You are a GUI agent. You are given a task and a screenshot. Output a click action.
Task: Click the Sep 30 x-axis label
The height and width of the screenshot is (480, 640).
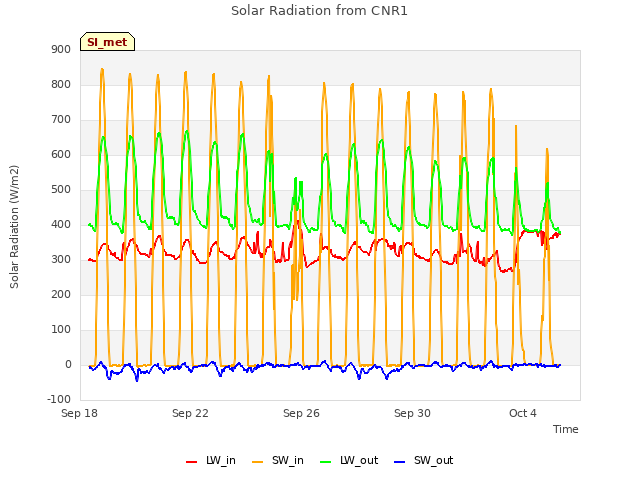(x=412, y=413)
